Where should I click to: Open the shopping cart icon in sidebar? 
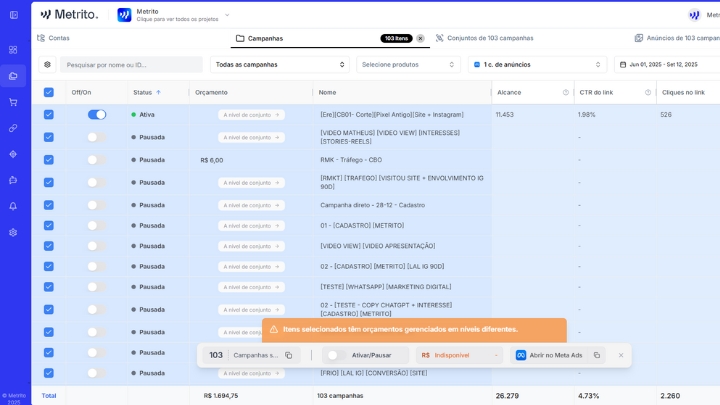13,102
